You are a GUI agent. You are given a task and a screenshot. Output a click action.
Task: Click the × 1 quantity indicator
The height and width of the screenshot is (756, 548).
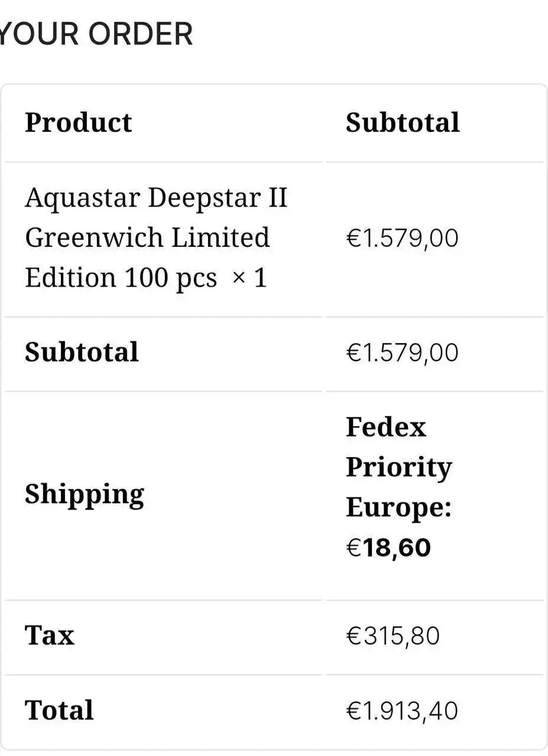249,277
